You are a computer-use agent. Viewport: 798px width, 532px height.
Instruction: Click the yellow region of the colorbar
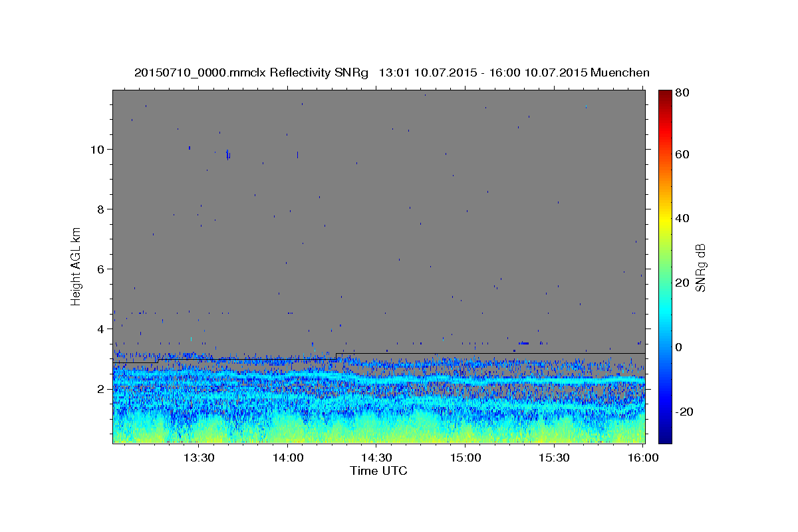tap(664, 219)
